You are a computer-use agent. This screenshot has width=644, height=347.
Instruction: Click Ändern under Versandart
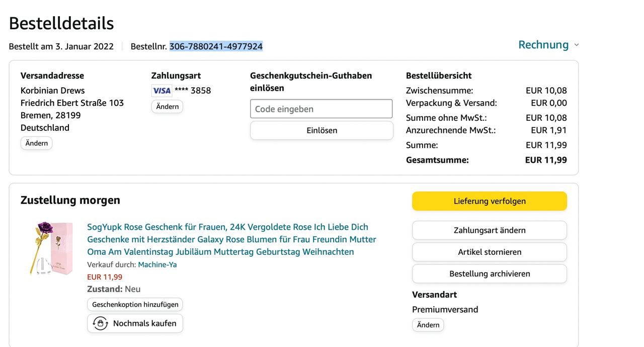428,325
